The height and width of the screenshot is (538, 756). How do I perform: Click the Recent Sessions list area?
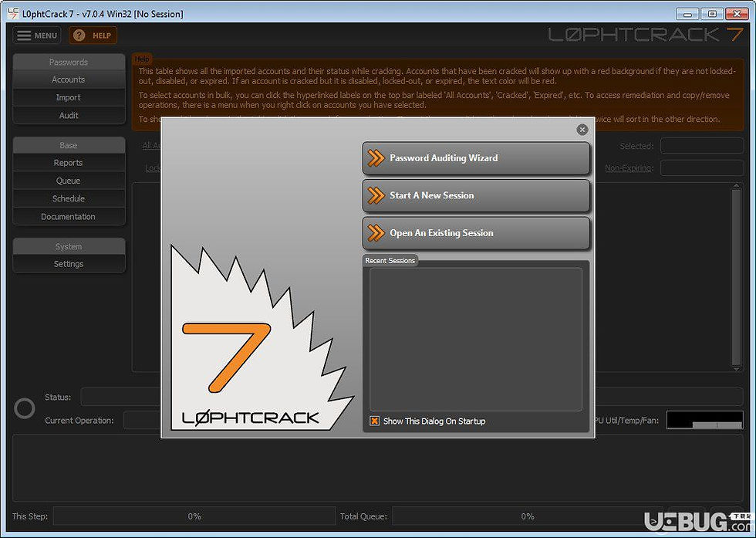click(x=476, y=339)
